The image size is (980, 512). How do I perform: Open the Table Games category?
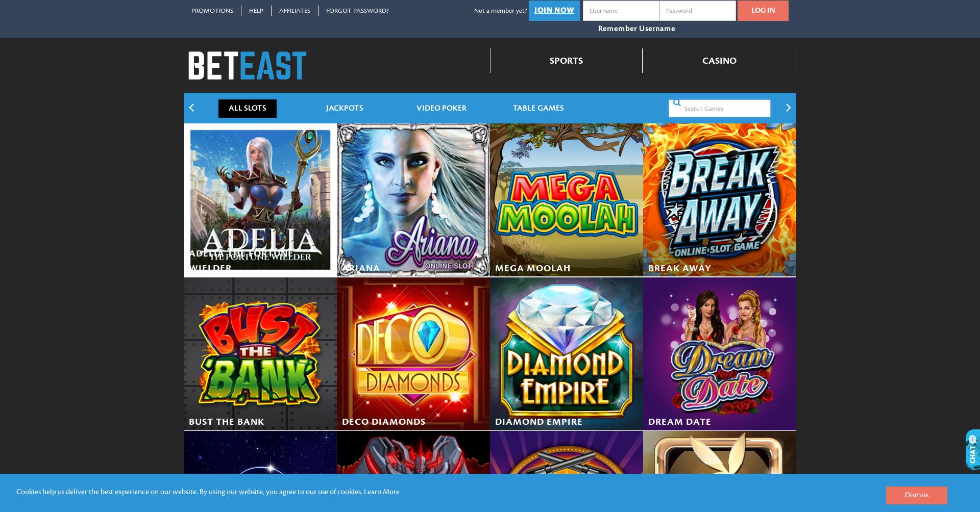pos(538,108)
